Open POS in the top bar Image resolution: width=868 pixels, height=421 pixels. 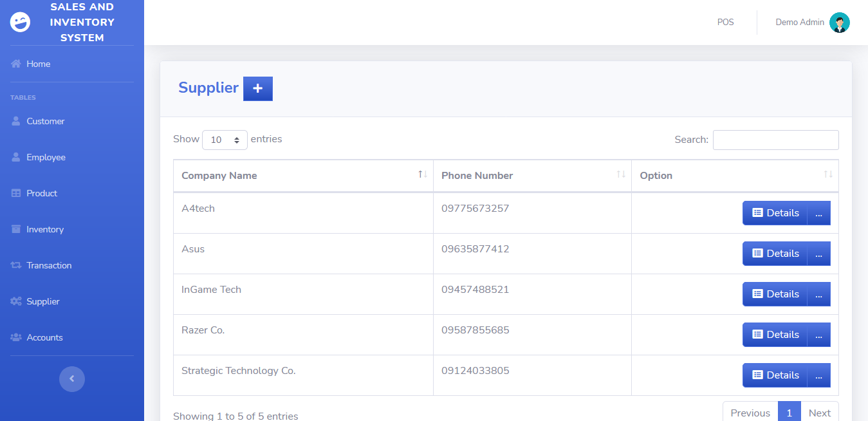[726, 23]
